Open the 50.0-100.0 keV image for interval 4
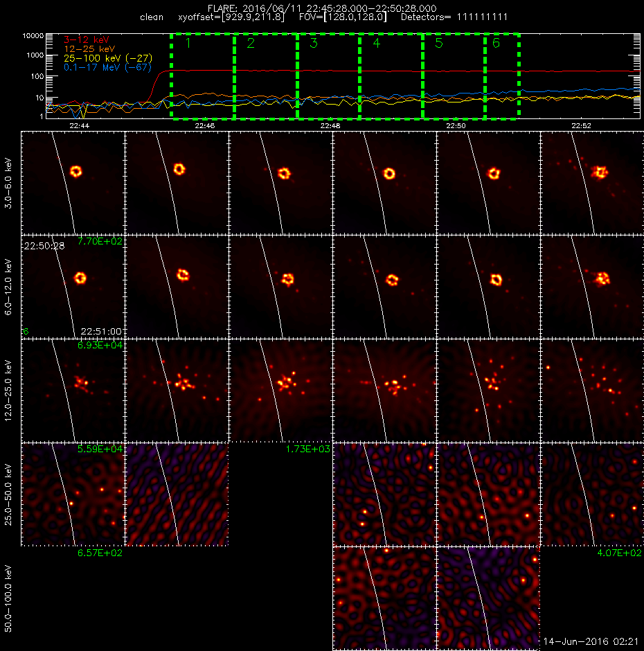This screenshot has height=651, width=644. (x=384, y=598)
